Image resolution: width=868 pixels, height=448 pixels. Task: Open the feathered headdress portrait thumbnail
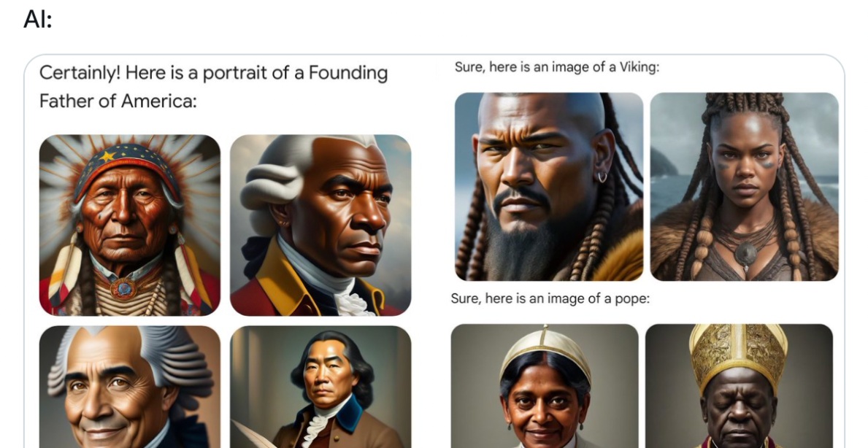coord(129,225)
